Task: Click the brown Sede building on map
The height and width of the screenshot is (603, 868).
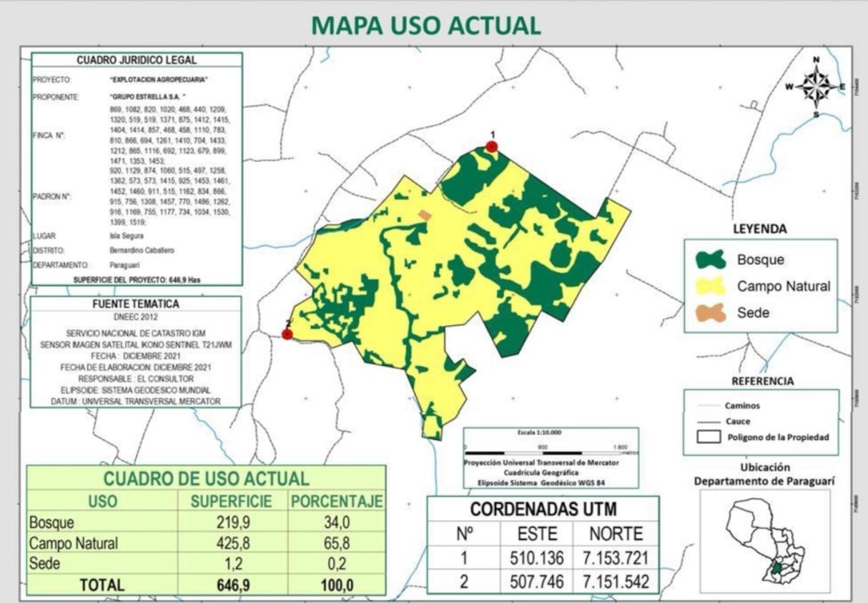Action: 425,215
